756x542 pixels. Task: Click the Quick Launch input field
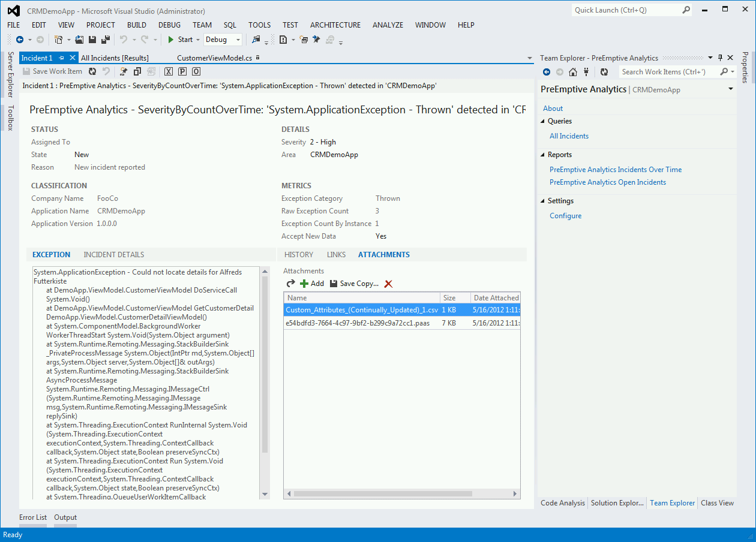[x=626, y=10]
